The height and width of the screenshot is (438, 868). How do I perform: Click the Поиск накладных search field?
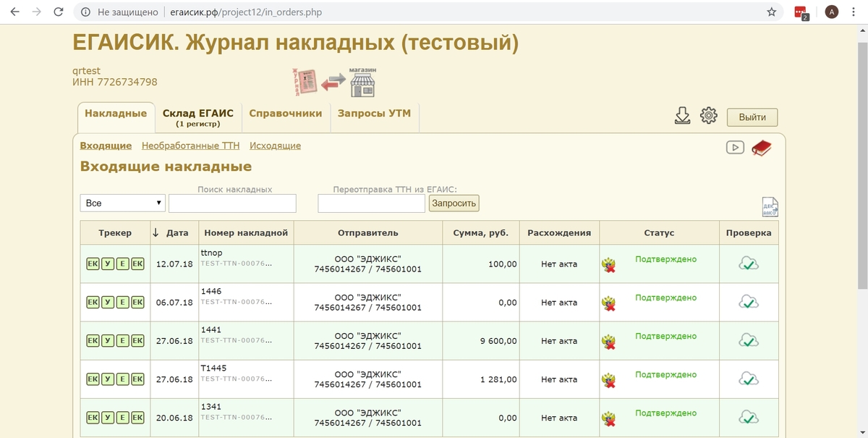coord(232,203)
